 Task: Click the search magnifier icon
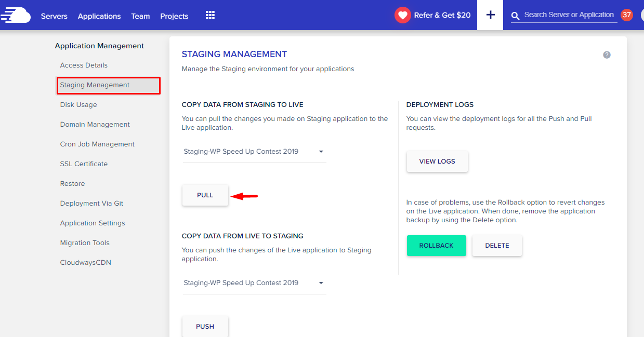(x=516, y=16)
